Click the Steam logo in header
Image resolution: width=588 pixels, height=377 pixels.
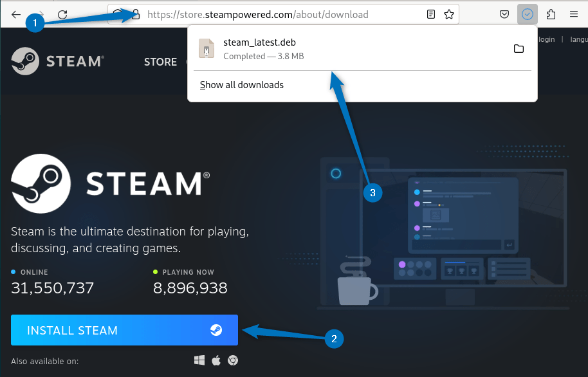(x=57, y=62)
